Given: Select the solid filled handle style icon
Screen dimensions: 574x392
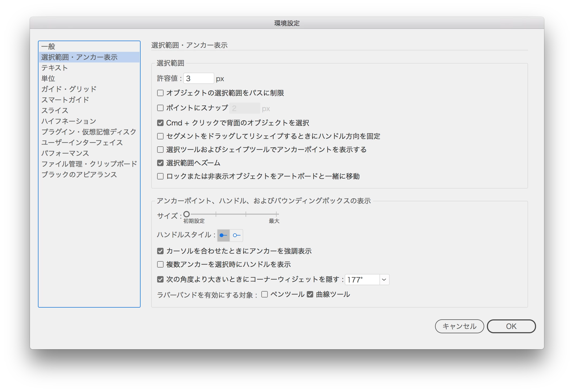Looking at the screenshot, I should (223, 235).
